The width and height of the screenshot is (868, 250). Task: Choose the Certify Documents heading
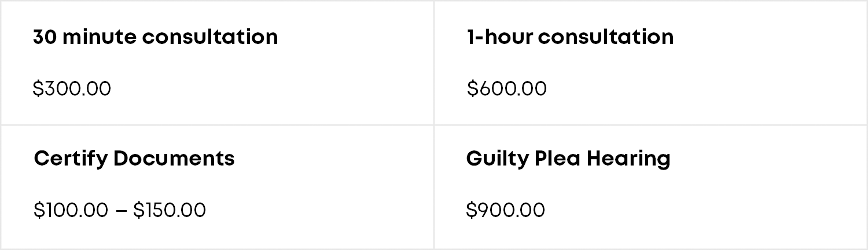pyautogui.click(x=134, y=159)
